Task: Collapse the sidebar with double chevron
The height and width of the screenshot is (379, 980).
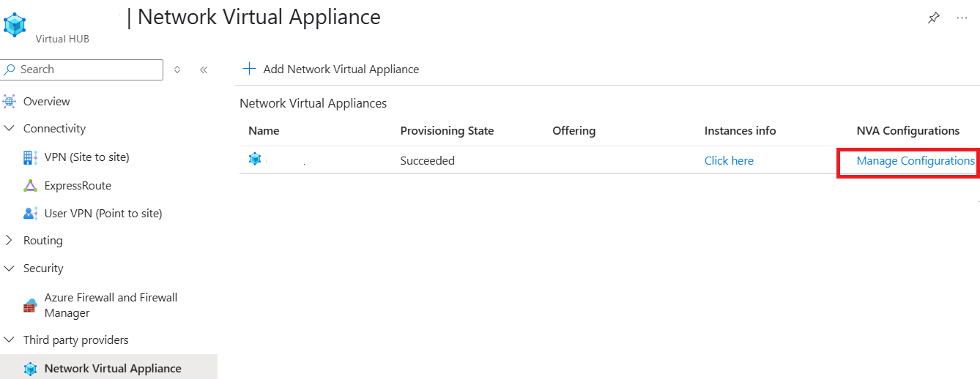Action: [204, 70]
